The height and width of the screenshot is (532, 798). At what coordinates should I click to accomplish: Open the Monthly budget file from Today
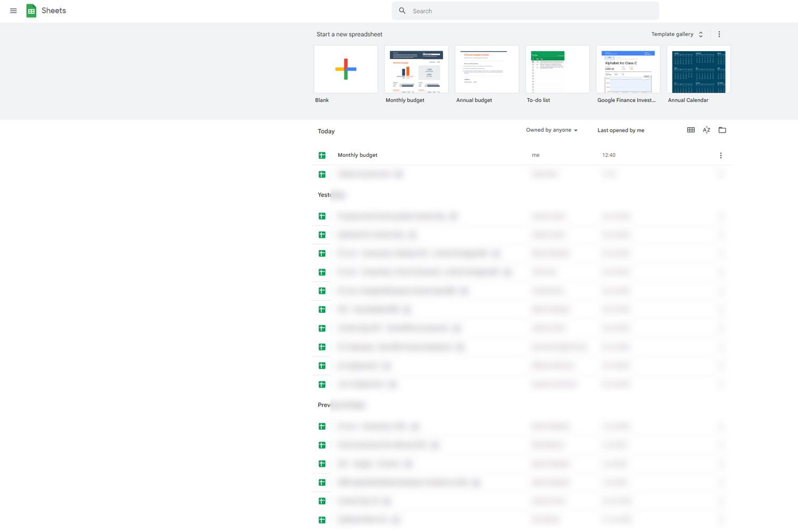357,155
